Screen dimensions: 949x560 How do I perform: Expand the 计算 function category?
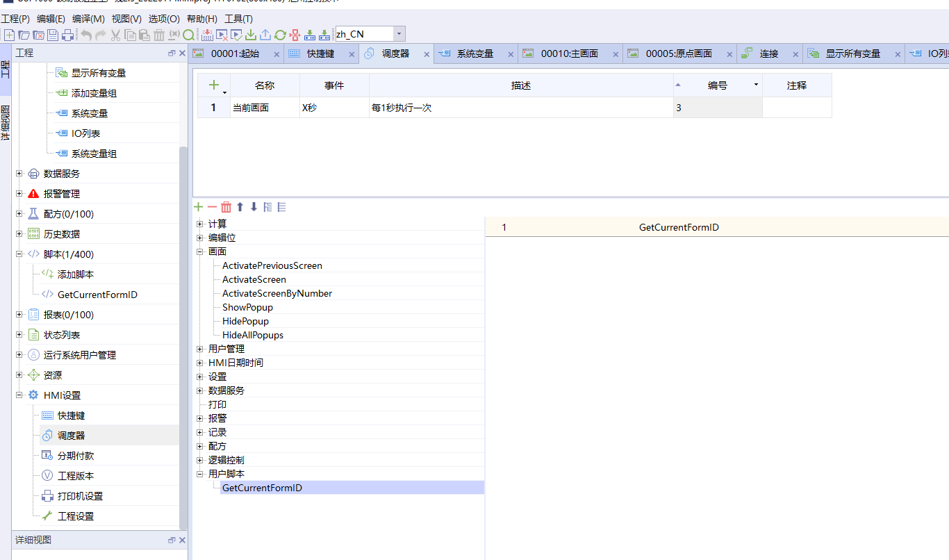pos(200,224)
